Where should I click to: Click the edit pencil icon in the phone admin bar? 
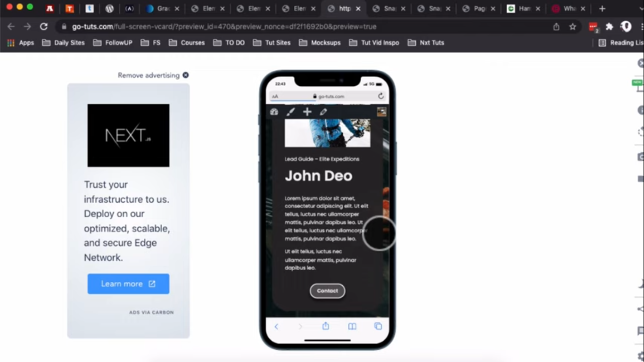[323, 112]
